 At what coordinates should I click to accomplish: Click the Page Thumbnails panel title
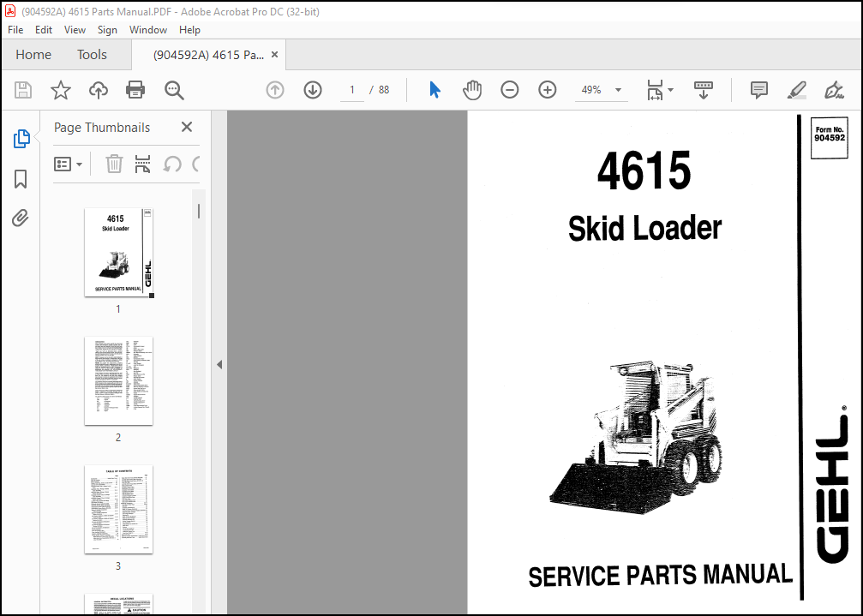tap(102, 127)
